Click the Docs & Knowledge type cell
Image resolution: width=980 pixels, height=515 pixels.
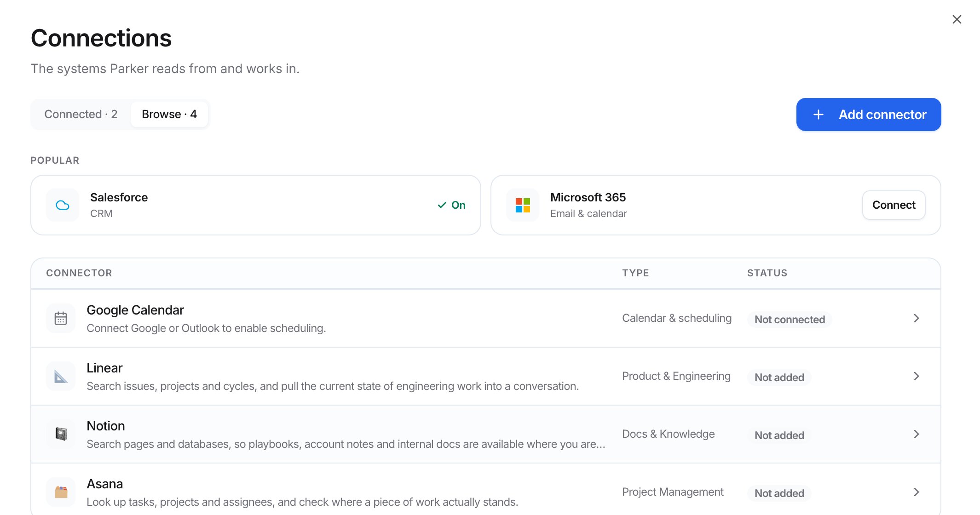tap(669, 434)
